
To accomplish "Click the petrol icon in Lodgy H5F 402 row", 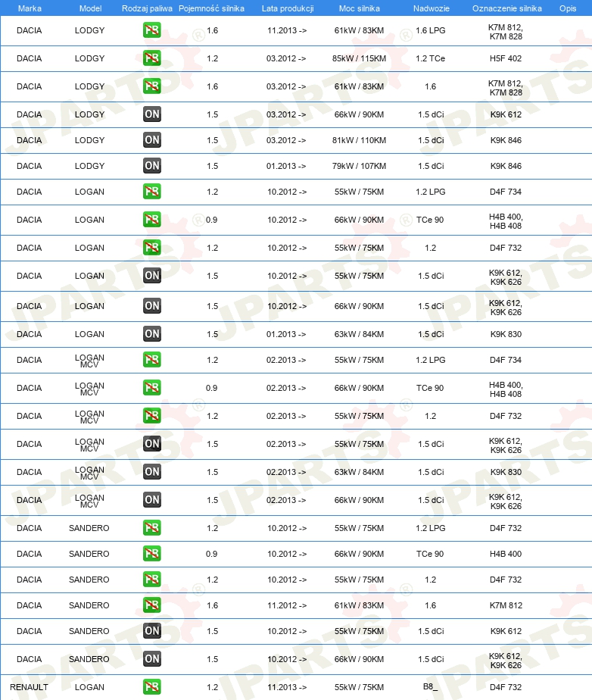I will [151, 58].
